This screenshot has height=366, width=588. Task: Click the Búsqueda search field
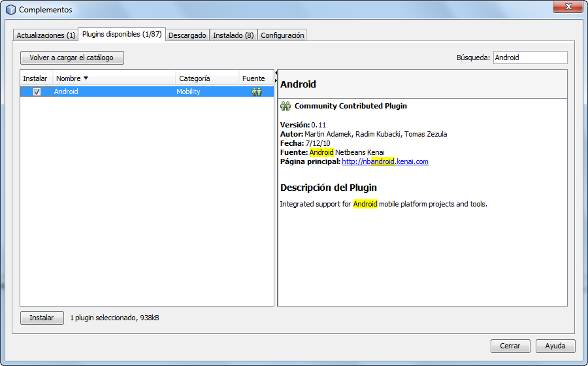[530, 58]
